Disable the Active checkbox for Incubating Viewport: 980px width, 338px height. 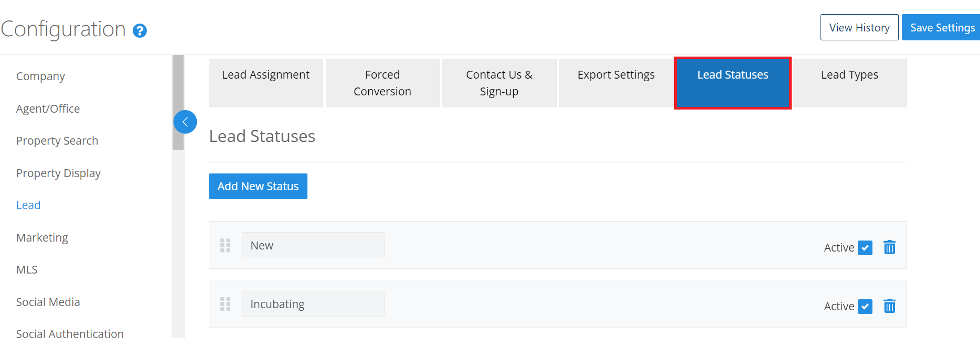[x=865, y=306]
